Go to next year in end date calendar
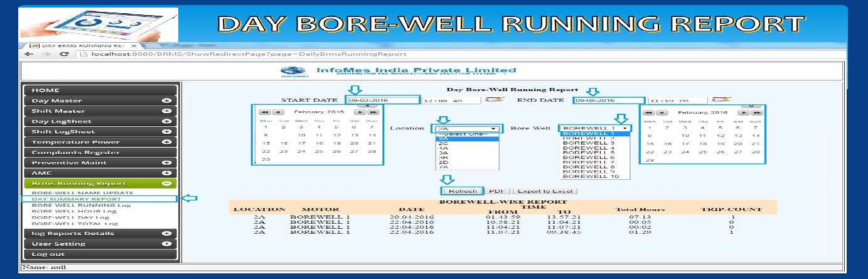868x279 pixels. (756, 112)
